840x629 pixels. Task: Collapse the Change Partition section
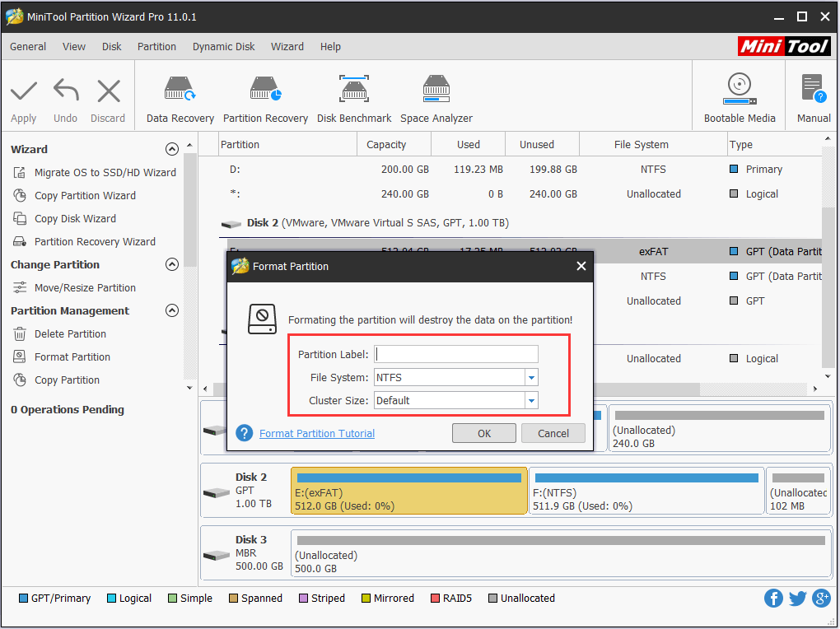172,264
